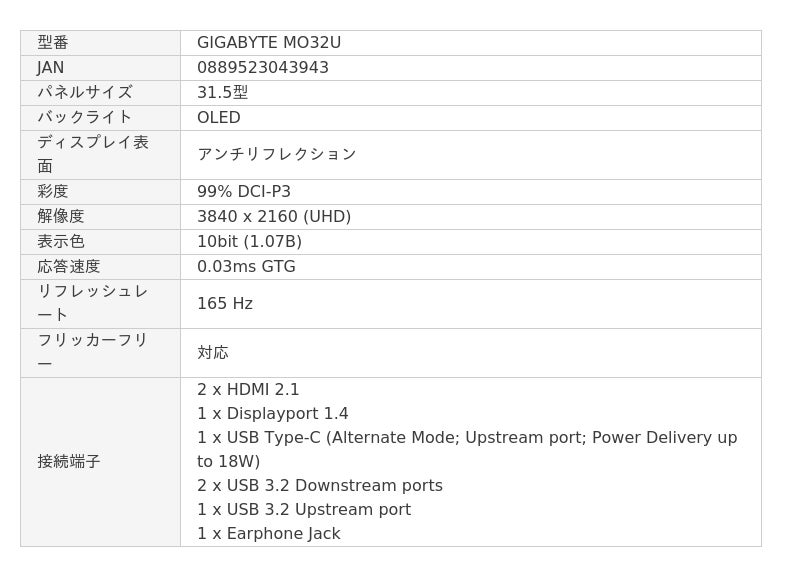800x577 pixels.
Task: Click the 接続端子 row label
Action: point(69,462)
